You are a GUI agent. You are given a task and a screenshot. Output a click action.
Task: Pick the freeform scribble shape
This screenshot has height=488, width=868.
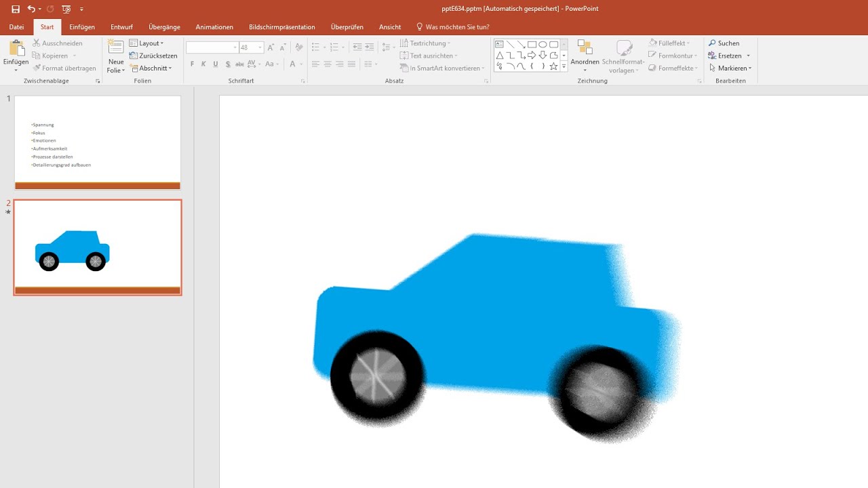499,66
